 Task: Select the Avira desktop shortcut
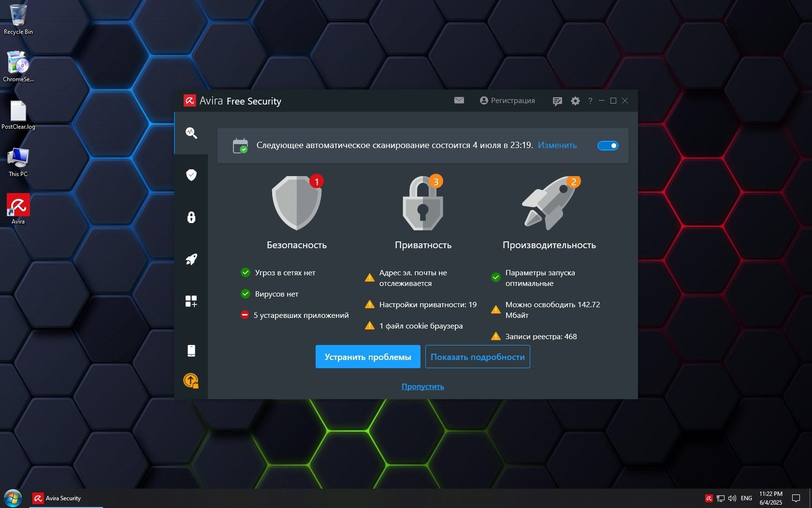pyautogui.click(x=18, y=209)
